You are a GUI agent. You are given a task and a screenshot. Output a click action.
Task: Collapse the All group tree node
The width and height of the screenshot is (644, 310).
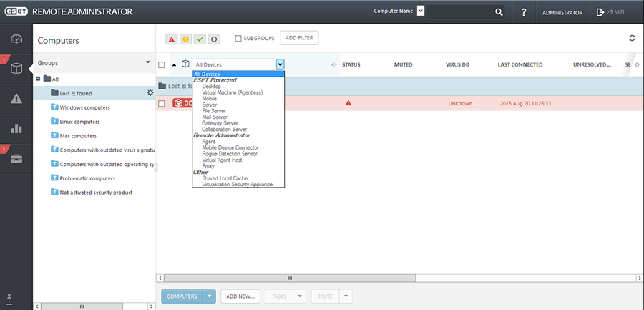38,79
